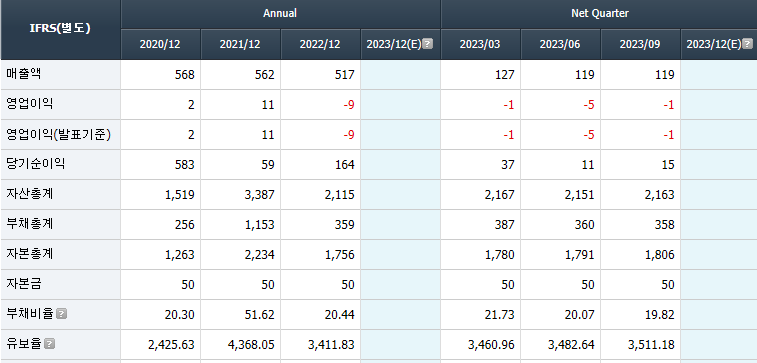Click the 4,368.05 유보율 value cell
Image resolution: width=757 pixels, height=363 pixels.
[x=240, y=345]
